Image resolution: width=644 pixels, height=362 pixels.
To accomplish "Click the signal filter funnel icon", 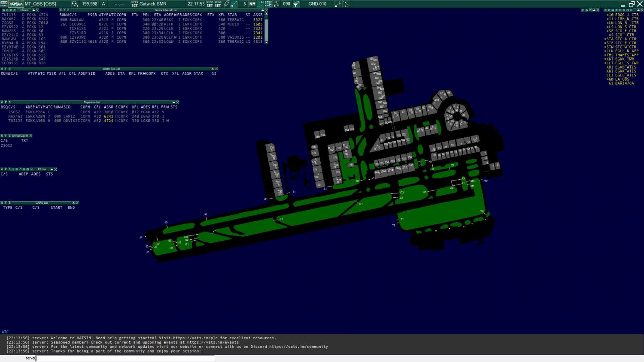I will pyautogui.click(x=296, y=4).
